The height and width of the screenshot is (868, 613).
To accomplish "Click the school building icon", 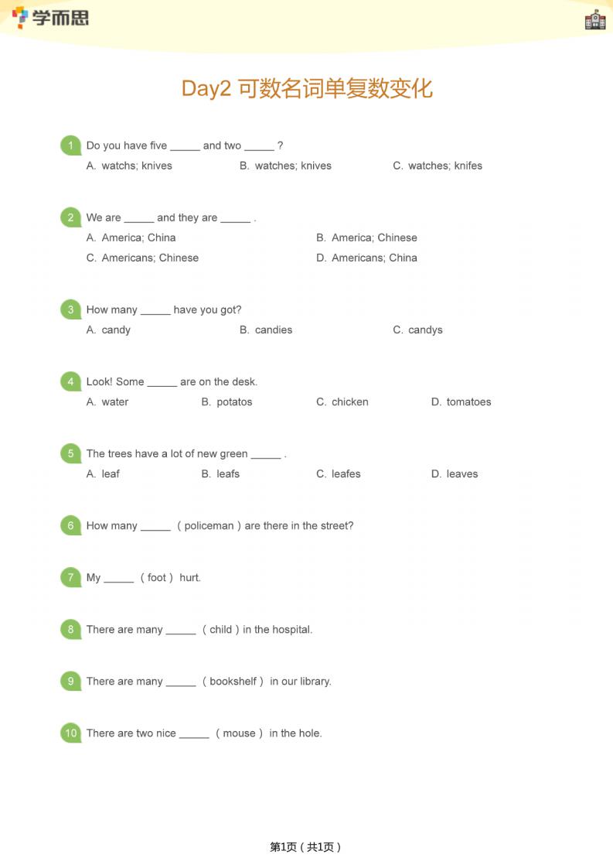I will [x=594, y=20].
